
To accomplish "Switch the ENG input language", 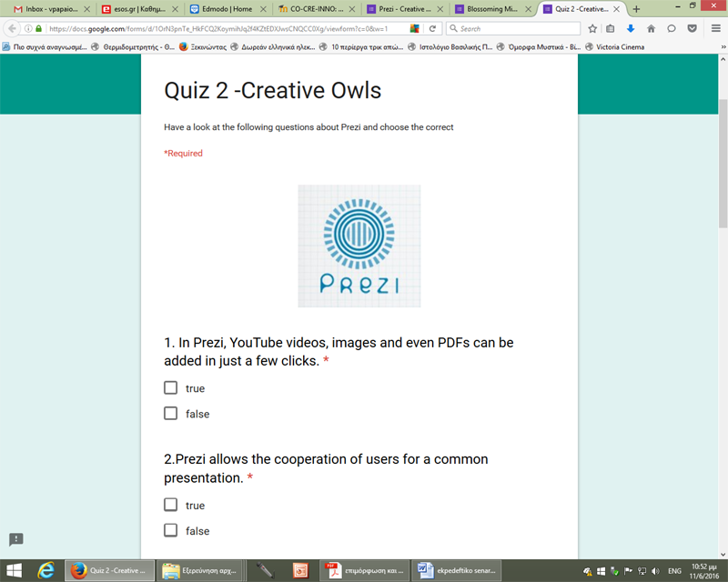I will pyautogui.click(x=674, y=571).
